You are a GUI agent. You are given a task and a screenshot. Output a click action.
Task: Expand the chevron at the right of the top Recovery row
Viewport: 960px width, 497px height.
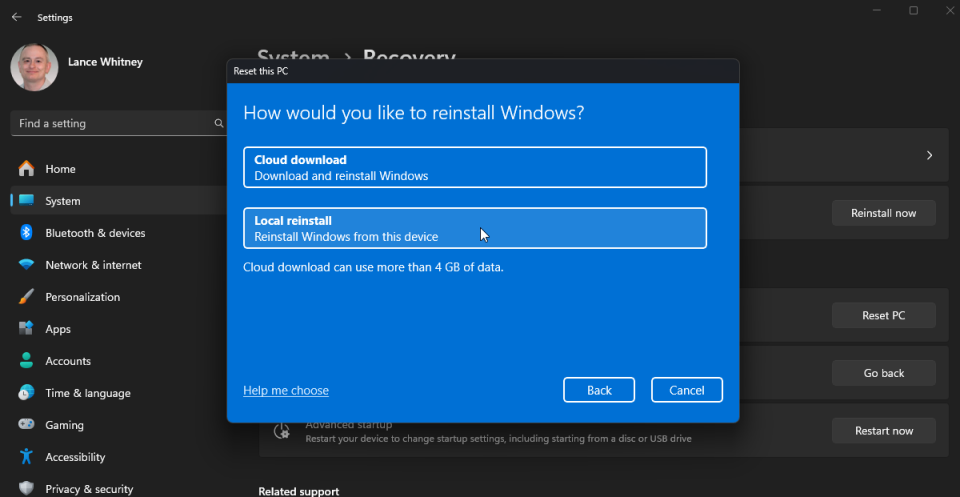click(x=929, y=155)
